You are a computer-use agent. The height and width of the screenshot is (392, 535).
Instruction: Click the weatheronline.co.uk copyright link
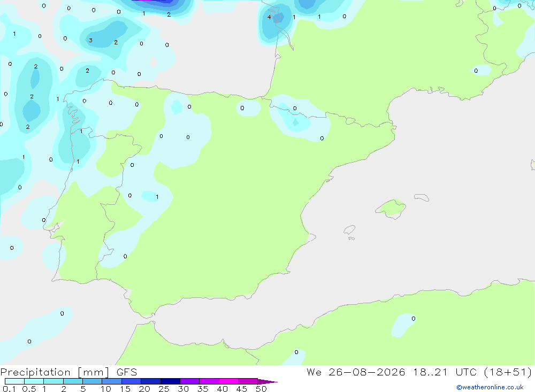pos(490,387)
